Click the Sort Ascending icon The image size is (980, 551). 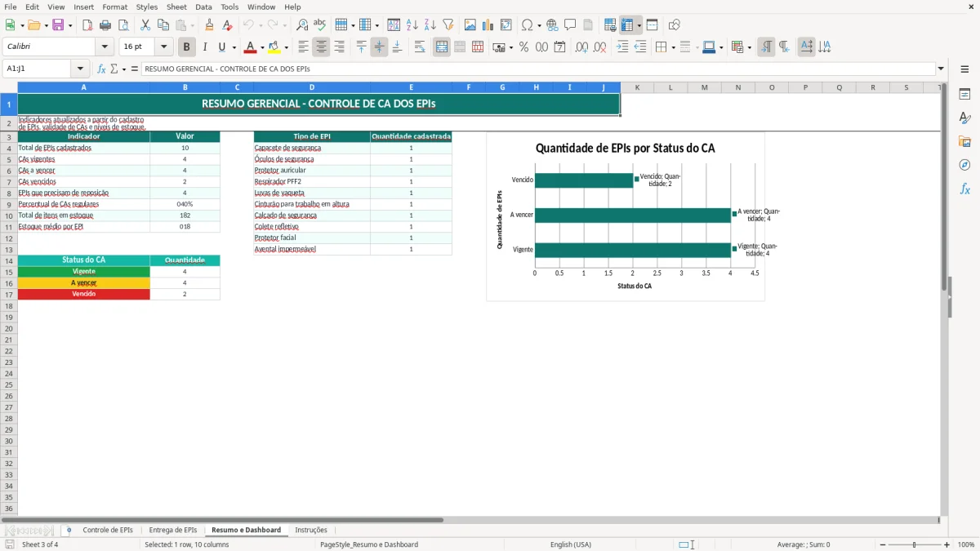coord(412,25)
